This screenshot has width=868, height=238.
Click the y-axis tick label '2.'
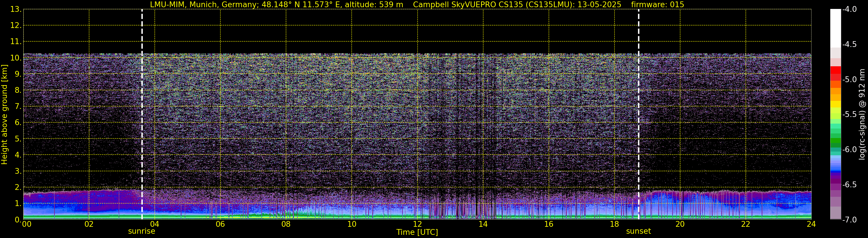(18, 188)
